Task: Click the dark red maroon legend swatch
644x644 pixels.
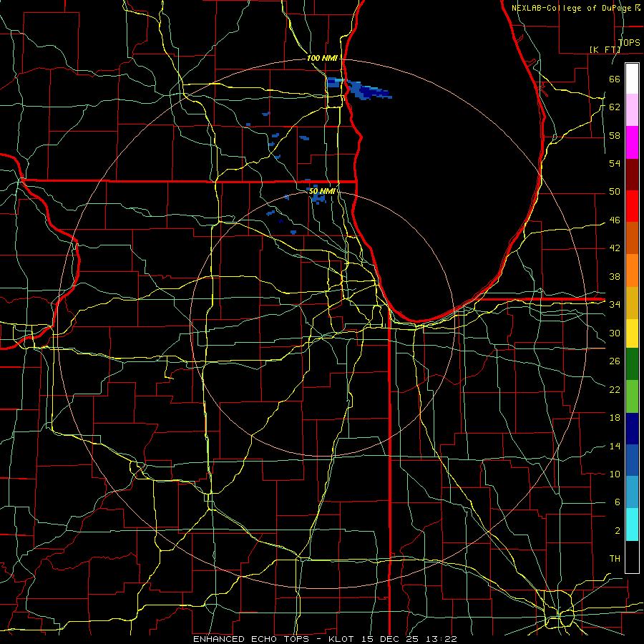Action: click(x=632, y=174)
